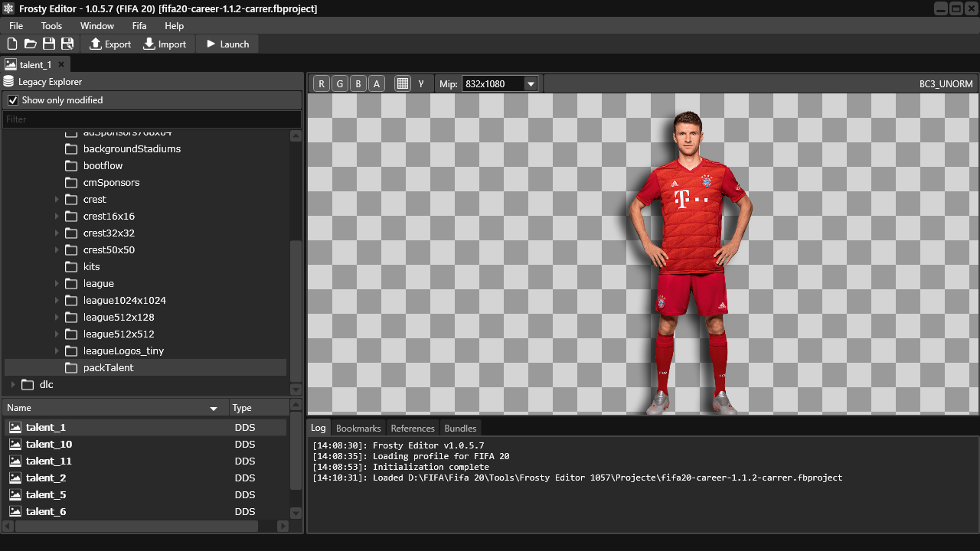Click the backgroundStadiums folder icon

pos(71,149)
